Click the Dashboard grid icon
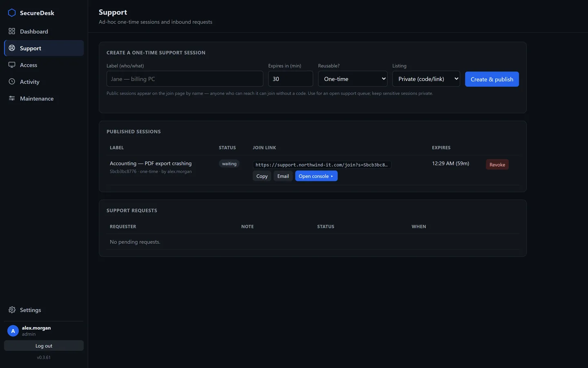Image resolution: width=588 pixels, height=368 pixels. point(12,31)
